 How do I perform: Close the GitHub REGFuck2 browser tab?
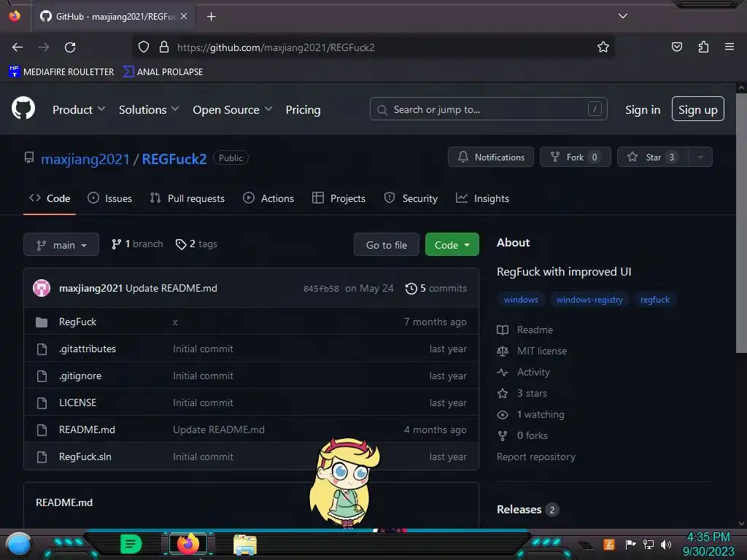pyautogui.click(x=184, y=16)
